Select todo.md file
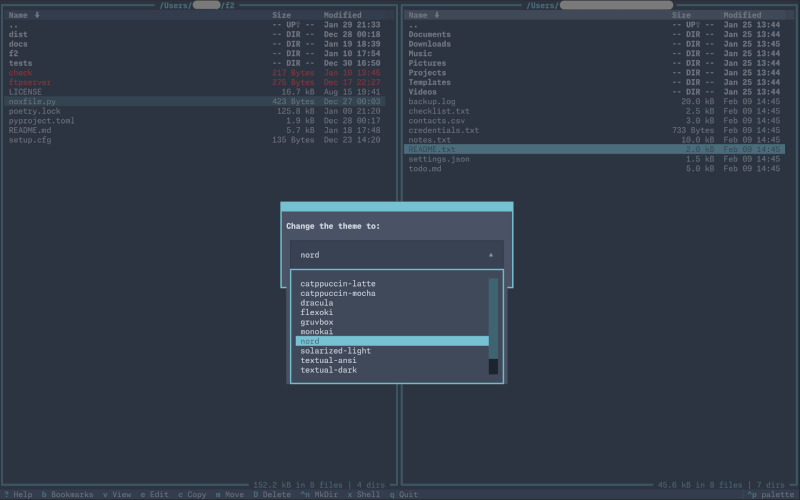Screen dimensions: 800x500 click(594, 169)
